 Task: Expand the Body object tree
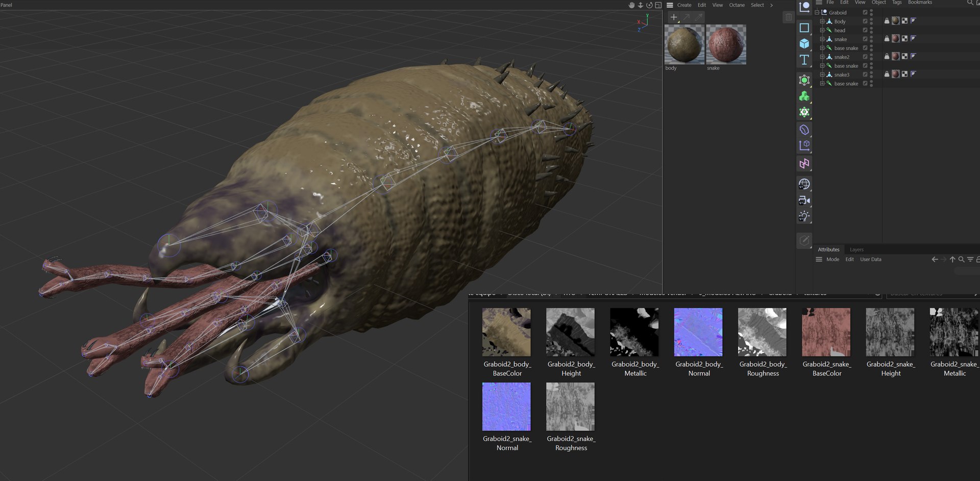coord(822,21)
